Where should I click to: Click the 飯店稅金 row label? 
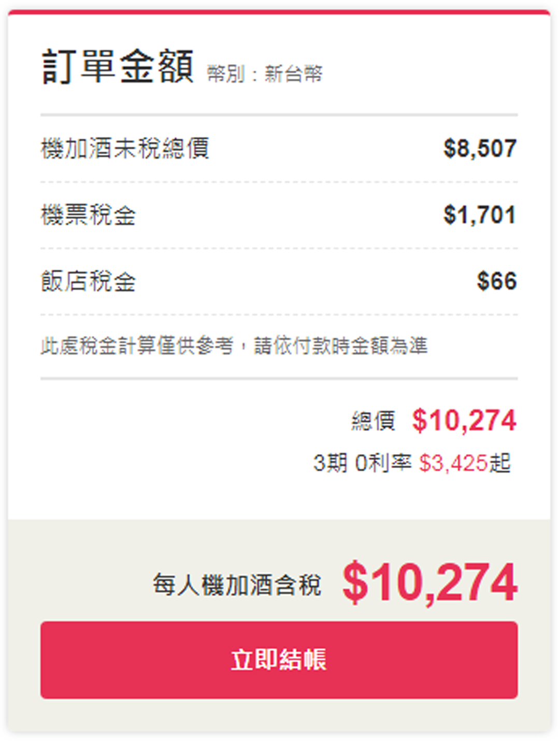(88, 281)
